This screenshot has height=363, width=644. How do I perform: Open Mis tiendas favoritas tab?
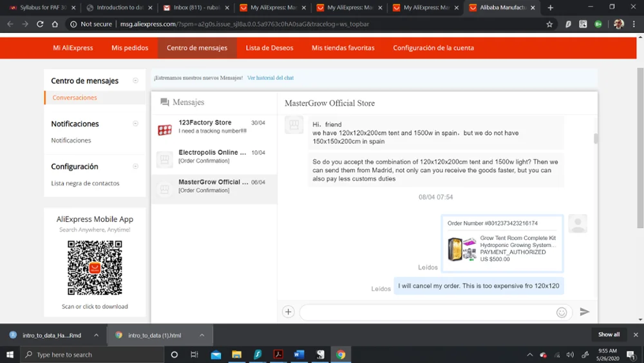343,48
